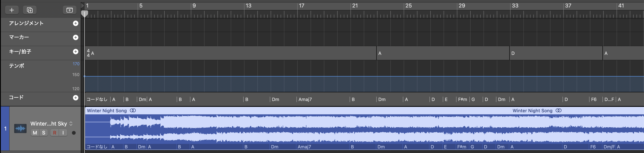Add a key/time signature change via plus
The width and height of the screenshot is (644, 153).
coord(75,52)
